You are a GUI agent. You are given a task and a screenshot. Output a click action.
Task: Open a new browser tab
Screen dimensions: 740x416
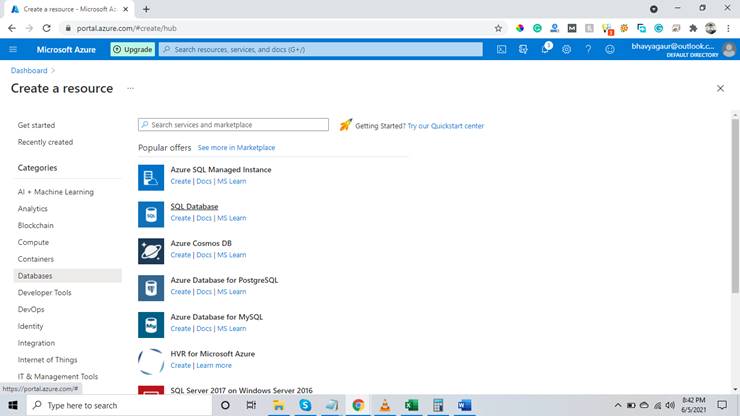(x=146, y=9)
